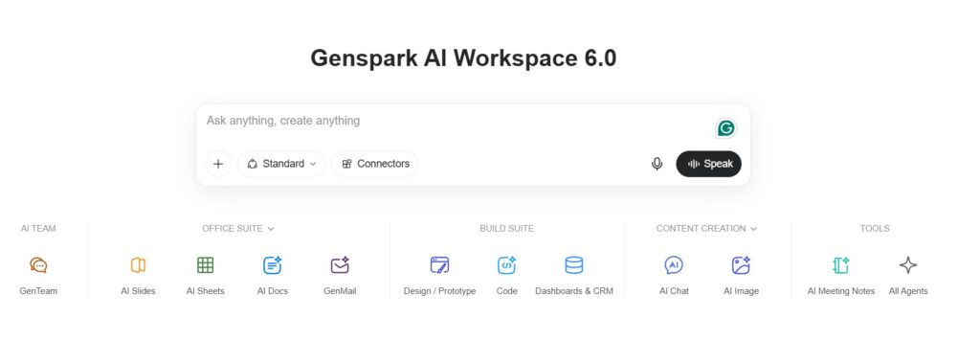The width and height of the screenshot is (980, 363).
Task: Click the plus attachment button
Action: coord(218,164)
